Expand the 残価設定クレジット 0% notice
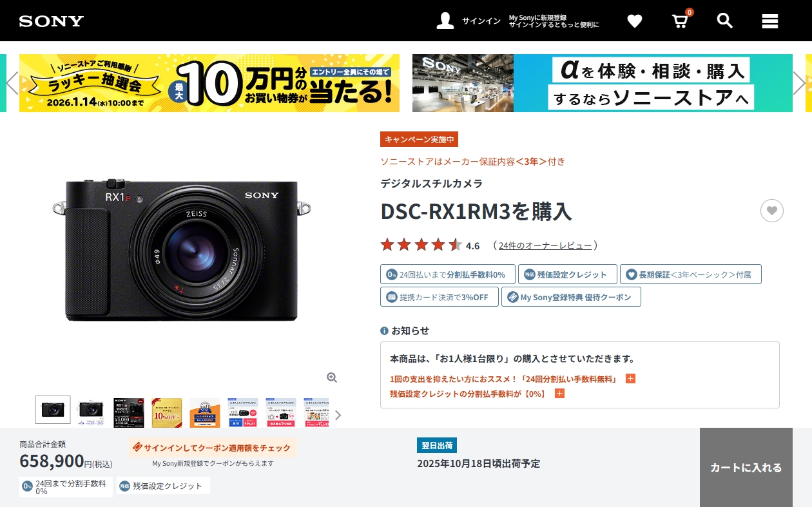Image resolution: width=812 pixels, height=507 pixels. click(x=559, y=394)
